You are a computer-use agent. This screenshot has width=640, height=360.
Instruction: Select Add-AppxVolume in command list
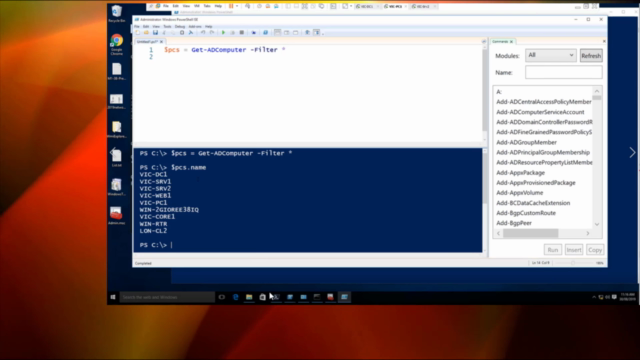pos(520,193)
